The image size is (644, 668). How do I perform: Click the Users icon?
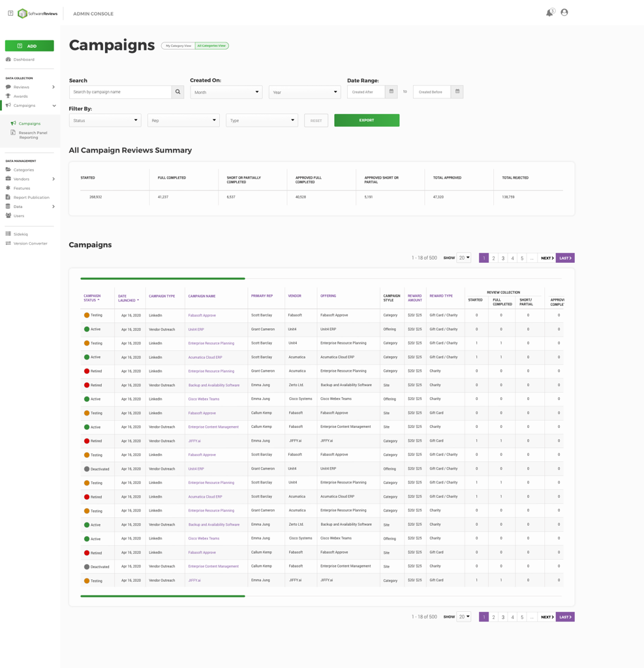pyautogui.click(x=8, y=215)
